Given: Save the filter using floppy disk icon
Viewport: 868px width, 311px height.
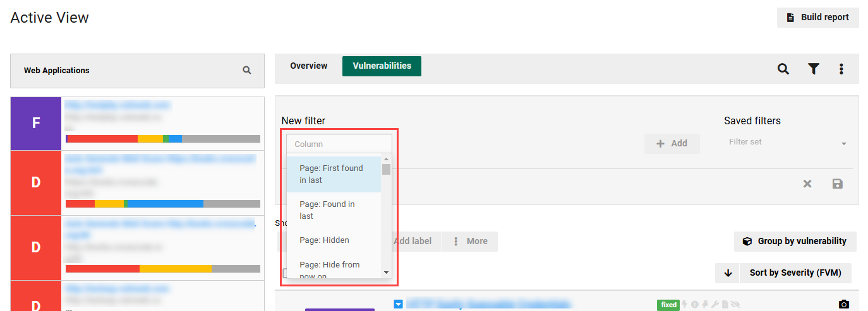Looking at the screenshot, I should (838, 184).
